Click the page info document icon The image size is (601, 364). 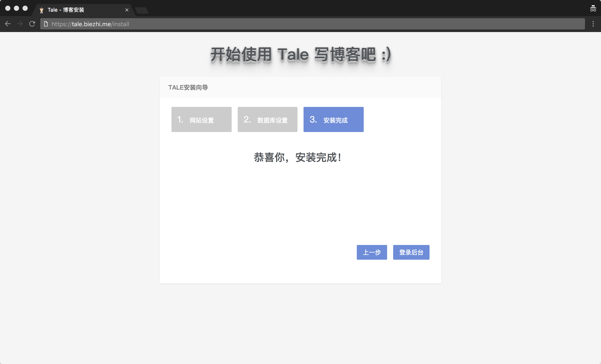[46, 24]
